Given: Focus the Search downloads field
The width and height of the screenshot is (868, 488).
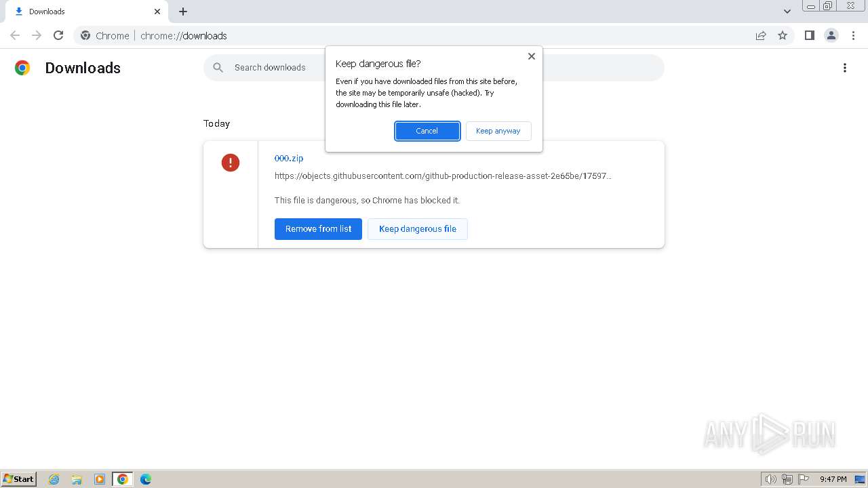Looking at the screenshot, I should pos(434,68).
